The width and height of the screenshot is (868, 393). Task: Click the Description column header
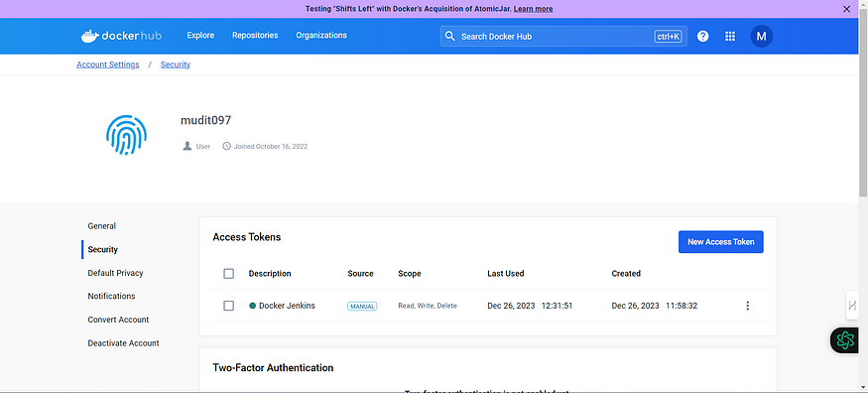(x=270, y=274)
